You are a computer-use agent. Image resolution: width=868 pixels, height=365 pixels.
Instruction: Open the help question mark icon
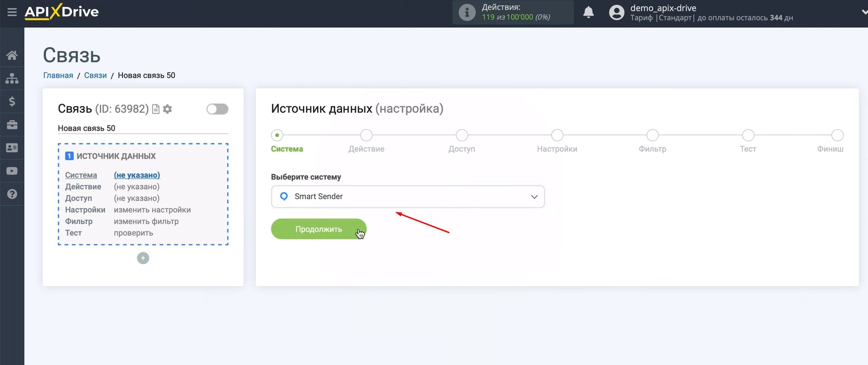tap(12, 194)
